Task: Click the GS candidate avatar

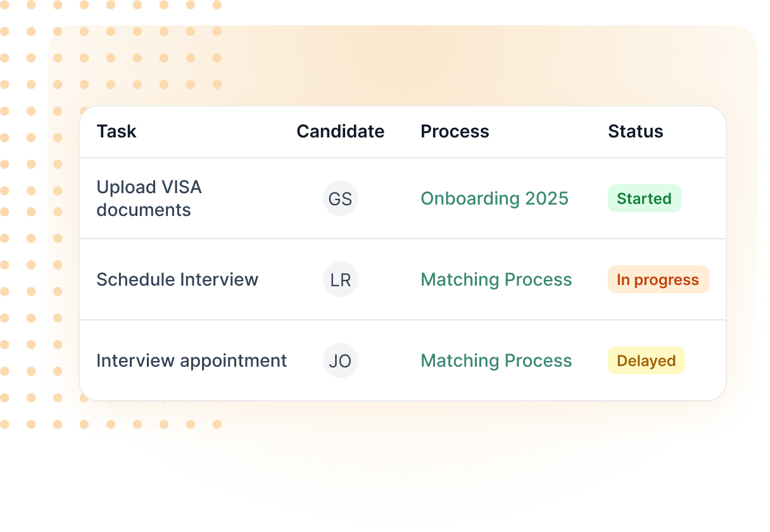Action: (x=341, y=198)
